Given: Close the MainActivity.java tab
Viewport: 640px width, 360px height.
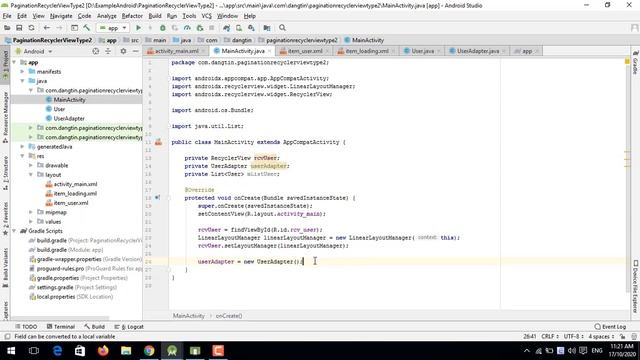Looking at the screenshot, I should 269,51.
